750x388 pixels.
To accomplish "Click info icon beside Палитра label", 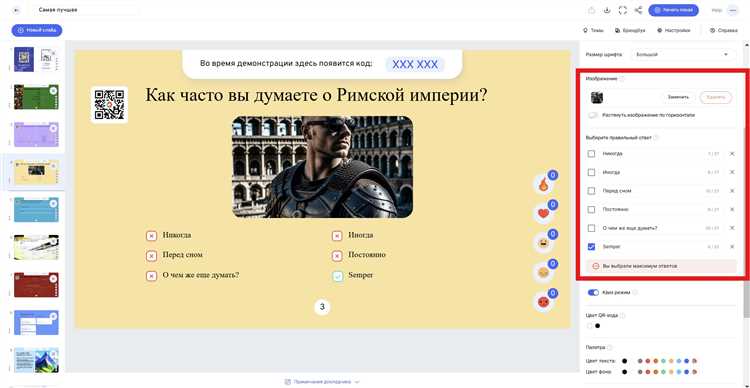I will pyautogui.click(x=609, y=347).
